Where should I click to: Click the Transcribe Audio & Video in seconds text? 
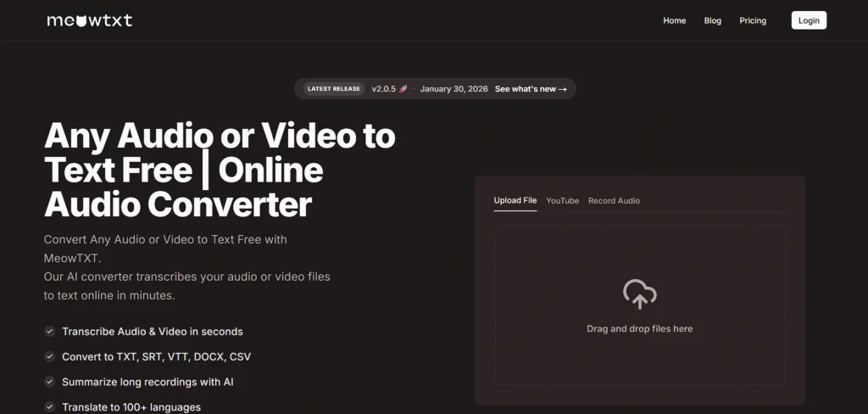(x=153, y=332)
